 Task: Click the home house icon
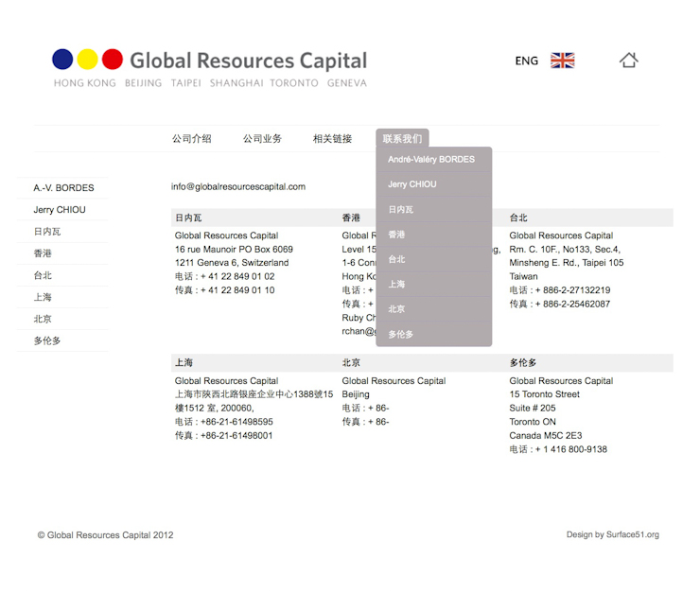[628, 61]
